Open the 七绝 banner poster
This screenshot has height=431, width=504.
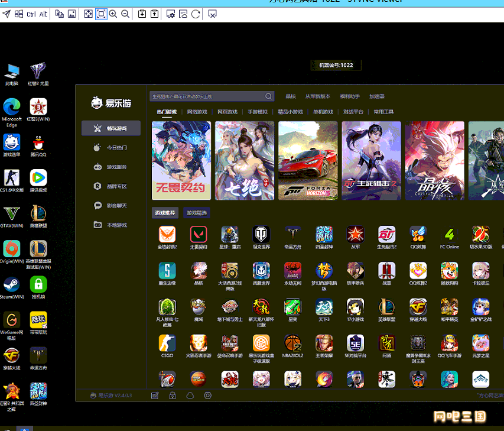tap(245, 160)
